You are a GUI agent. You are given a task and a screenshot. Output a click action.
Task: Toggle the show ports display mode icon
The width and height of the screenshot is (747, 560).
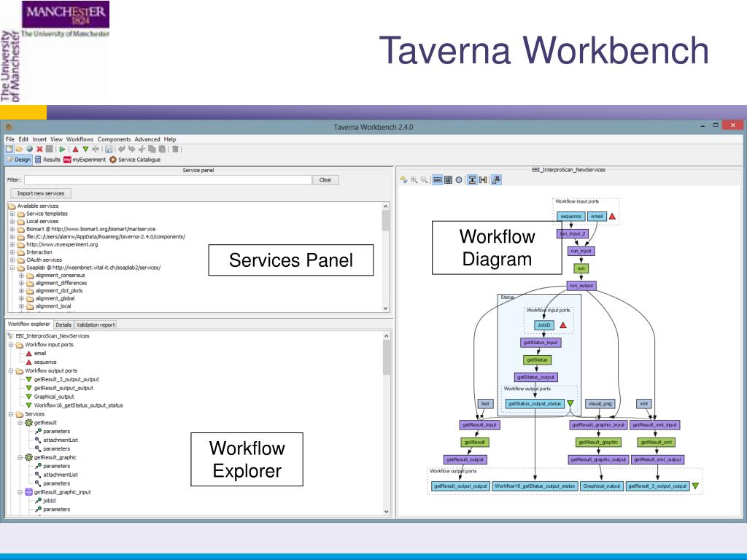coord(437,179)
